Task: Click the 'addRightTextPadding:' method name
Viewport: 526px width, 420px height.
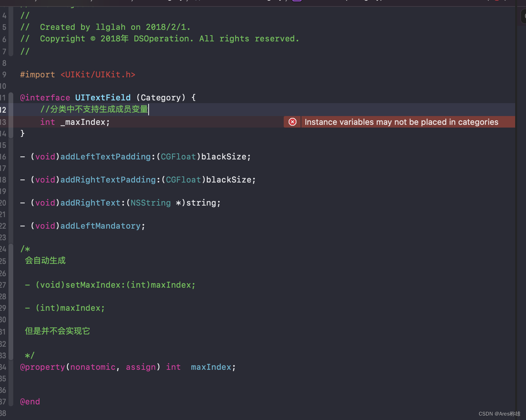Action: (110, 180)
